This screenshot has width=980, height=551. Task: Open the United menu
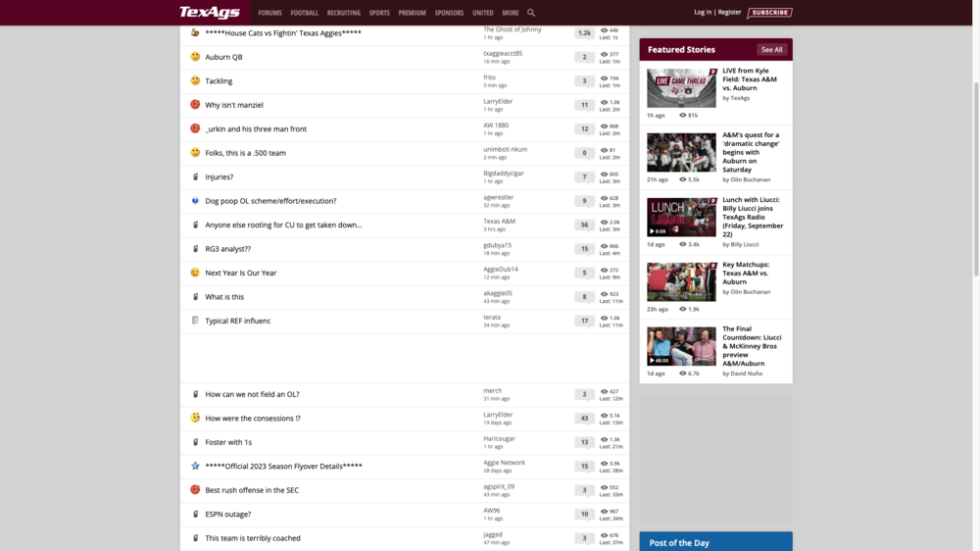(x=482, y=13)
